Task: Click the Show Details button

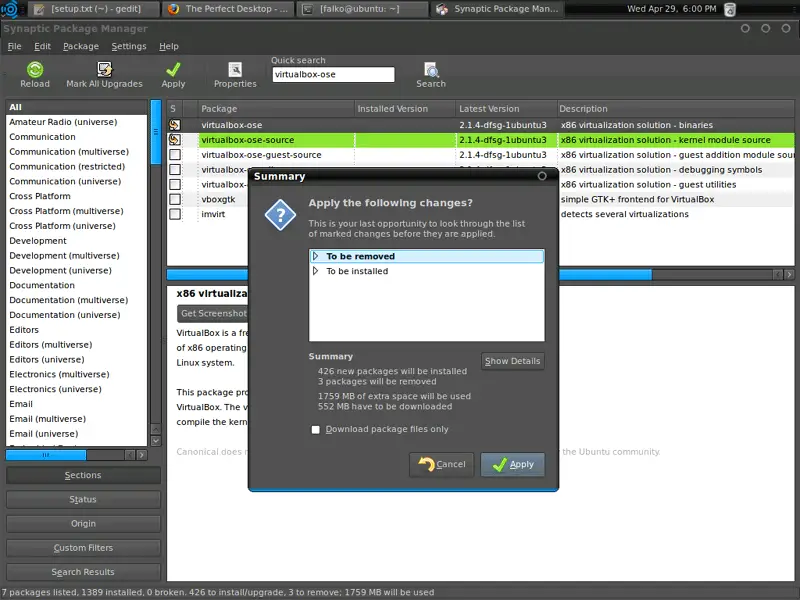Action: 512,361
